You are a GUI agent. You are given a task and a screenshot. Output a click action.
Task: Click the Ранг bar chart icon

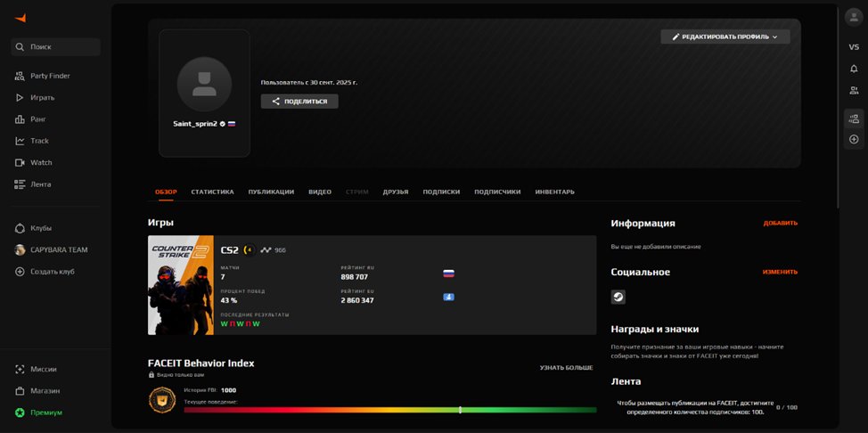pyautogui.click(x=20, y=119)
